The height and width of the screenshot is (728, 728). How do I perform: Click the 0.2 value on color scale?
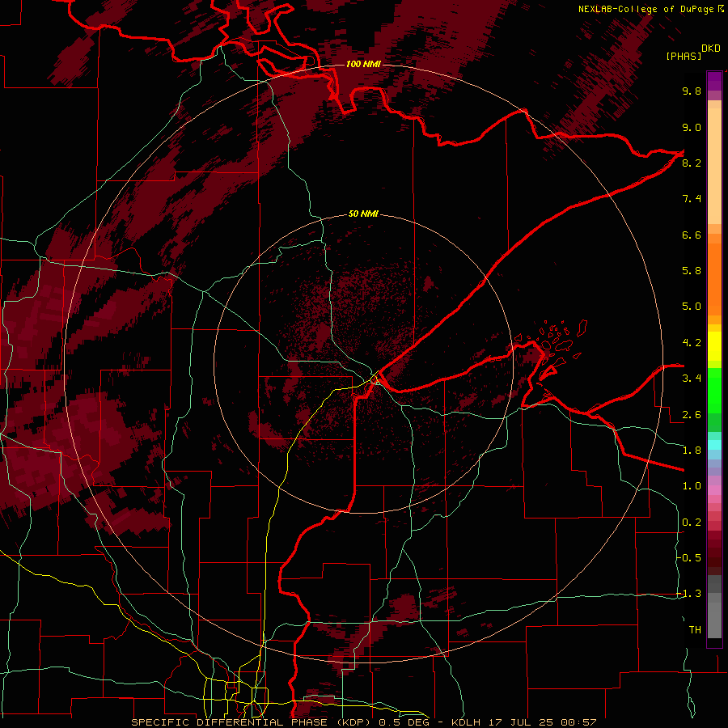(x=692, y=523)
